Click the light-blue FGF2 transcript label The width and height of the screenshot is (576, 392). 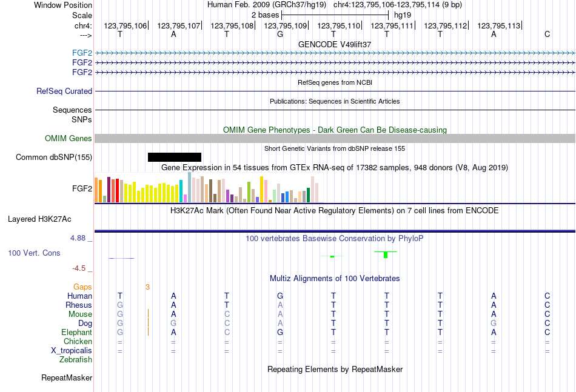(x=82, y=53)
